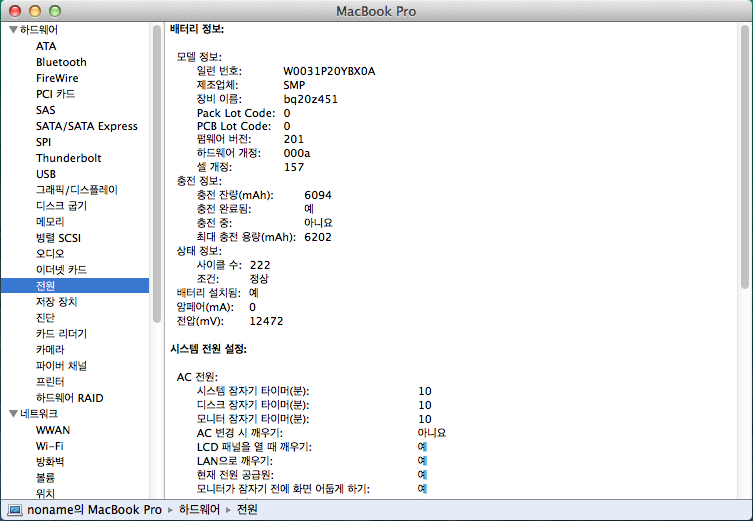753x521 pixels.
Task: Collapse the 네트워크 tree section
Action: (12, 414)
